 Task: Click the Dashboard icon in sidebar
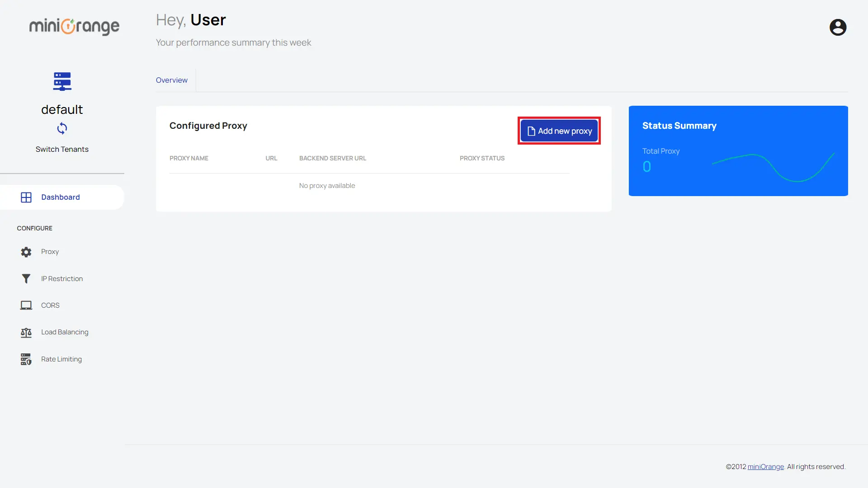pyautogui.click(x=26, y=197)
